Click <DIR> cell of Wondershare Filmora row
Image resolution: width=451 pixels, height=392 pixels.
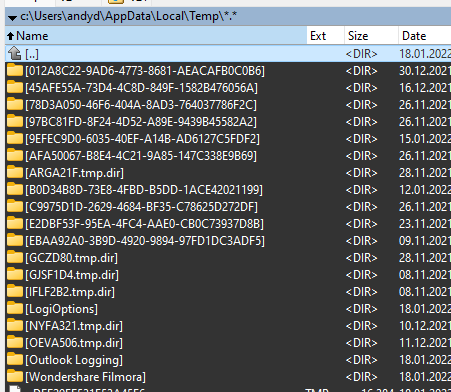tap(362, 377)
